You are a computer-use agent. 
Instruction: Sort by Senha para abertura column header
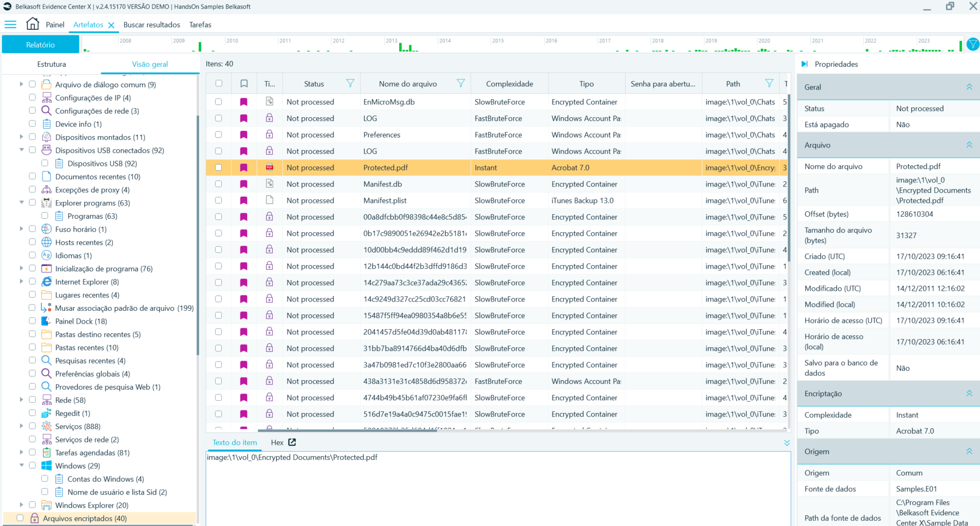(x=663, y=84)
